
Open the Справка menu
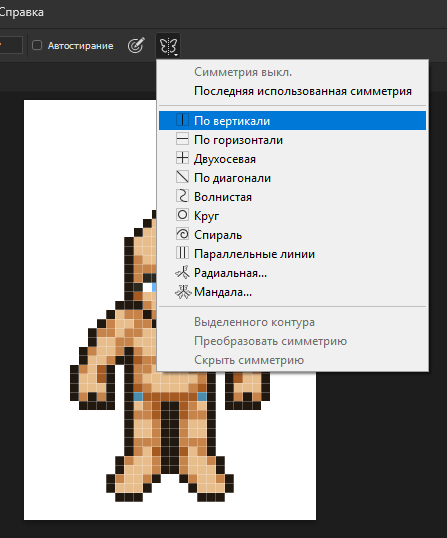(21, 12)
